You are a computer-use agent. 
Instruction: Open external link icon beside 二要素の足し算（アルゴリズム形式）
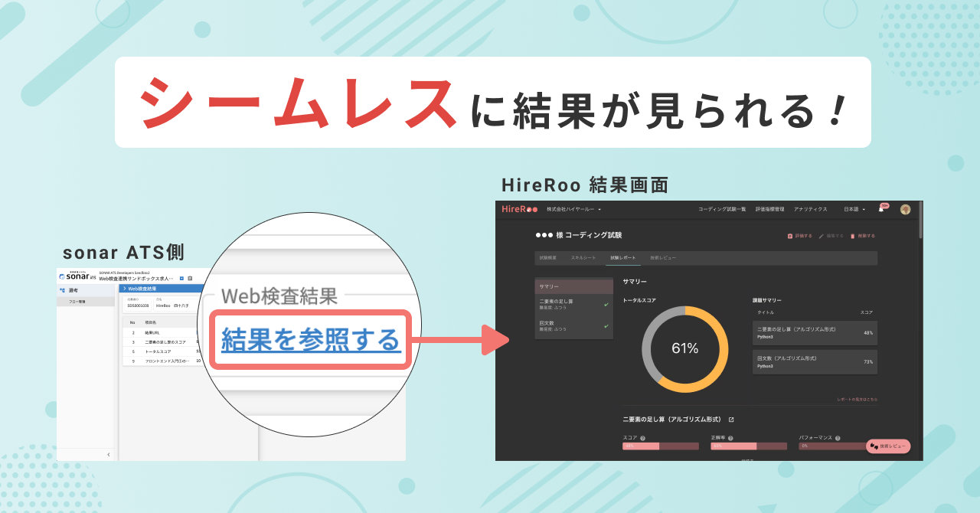[731, 420]
